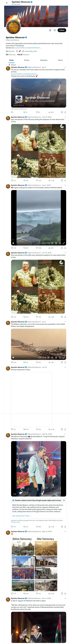Follow Sprinter Observer
Image resolution: width=72 pixels, height=644 pixels.
62,30
